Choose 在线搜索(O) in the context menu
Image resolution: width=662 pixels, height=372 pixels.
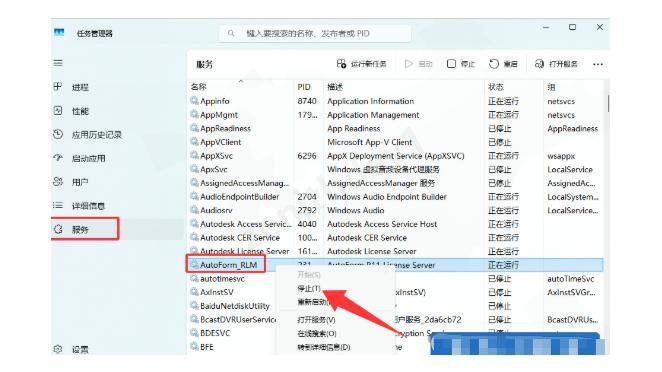click(317, 333)
